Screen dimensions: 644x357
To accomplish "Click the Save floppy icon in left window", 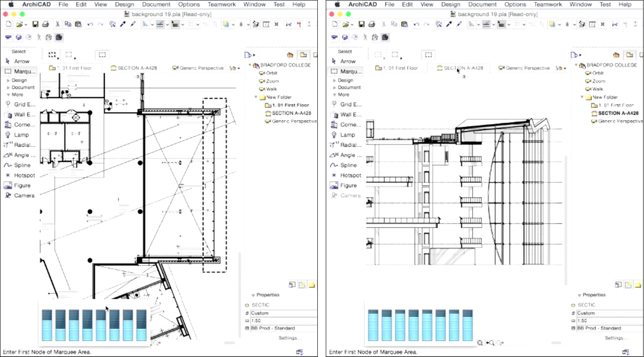I will click(x=35, y=24).
